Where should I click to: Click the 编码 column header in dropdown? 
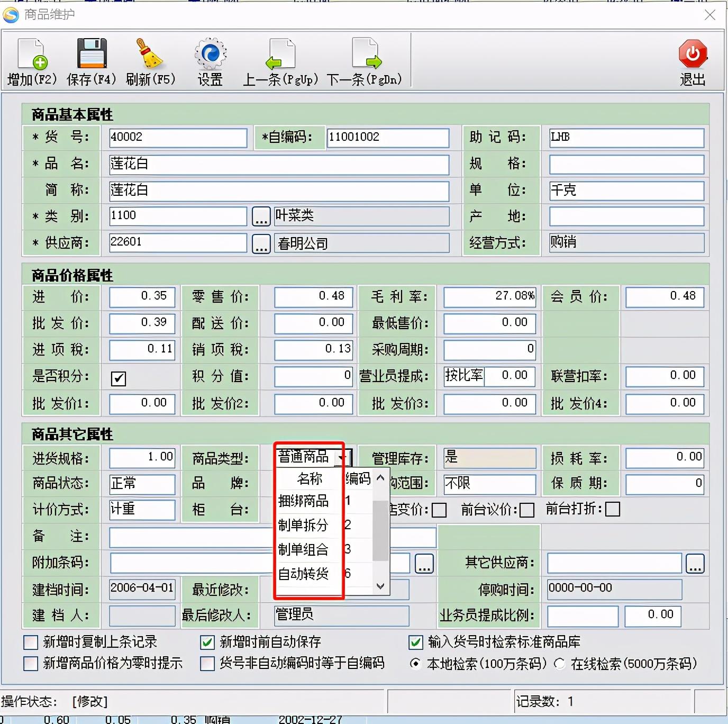coord(358,479)
